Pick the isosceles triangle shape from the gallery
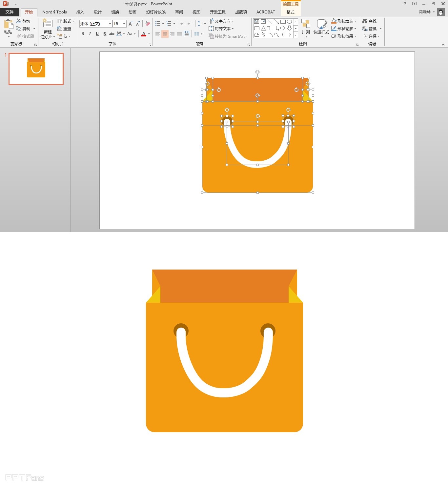 [x=263, y=28]
